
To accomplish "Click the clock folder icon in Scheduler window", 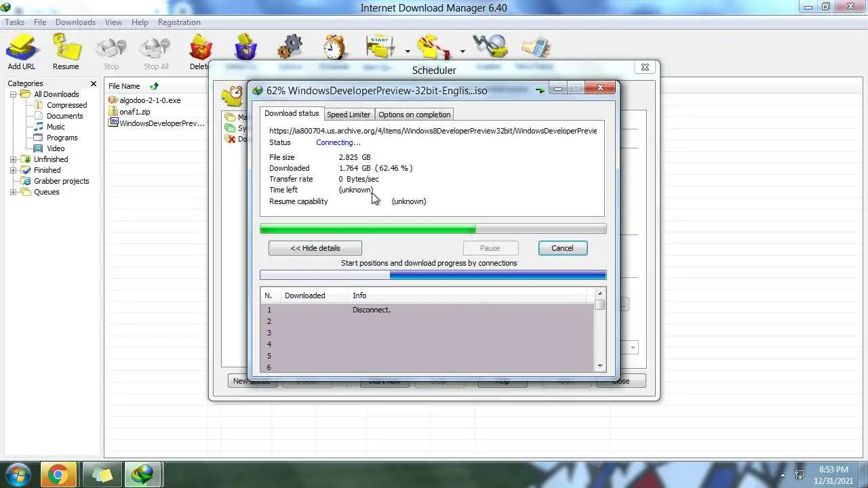I will click(x=233, y=96).
